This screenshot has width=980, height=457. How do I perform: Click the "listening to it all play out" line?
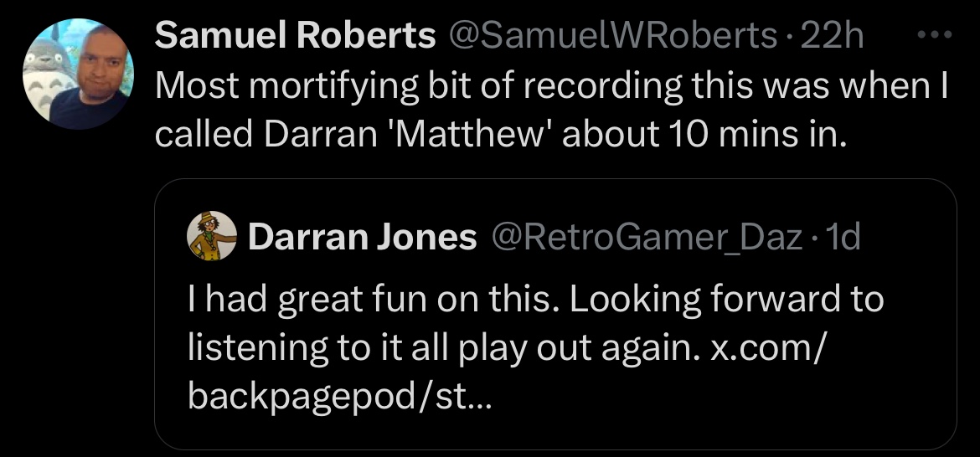click(442, 349)
